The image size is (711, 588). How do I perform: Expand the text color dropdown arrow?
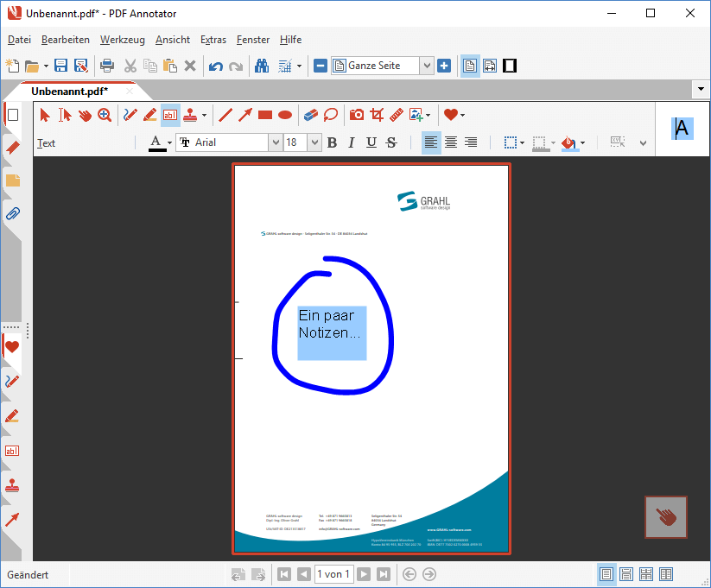click(x=169, y=143)
